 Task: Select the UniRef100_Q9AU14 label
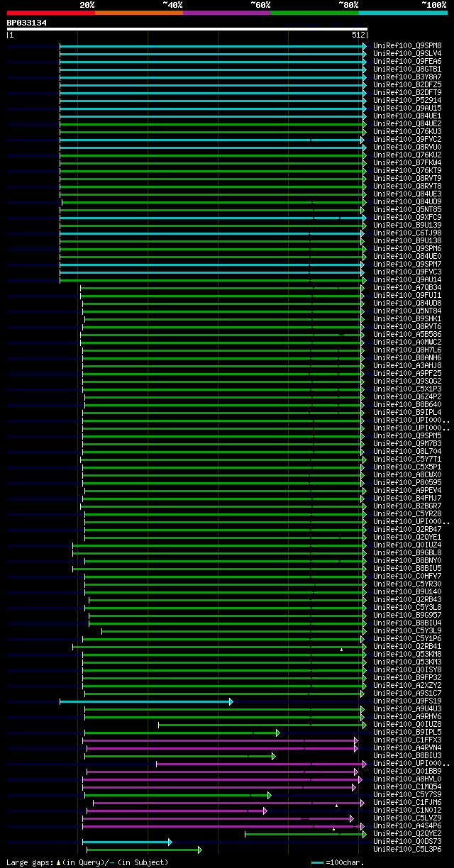pyautogui.click(x=407, y=279)
